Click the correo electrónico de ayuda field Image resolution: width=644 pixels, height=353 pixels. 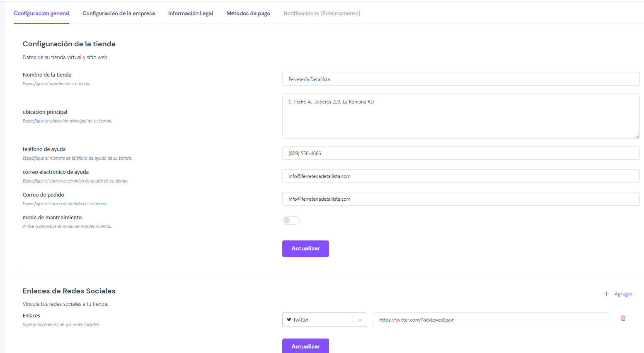tap(461, 176)
